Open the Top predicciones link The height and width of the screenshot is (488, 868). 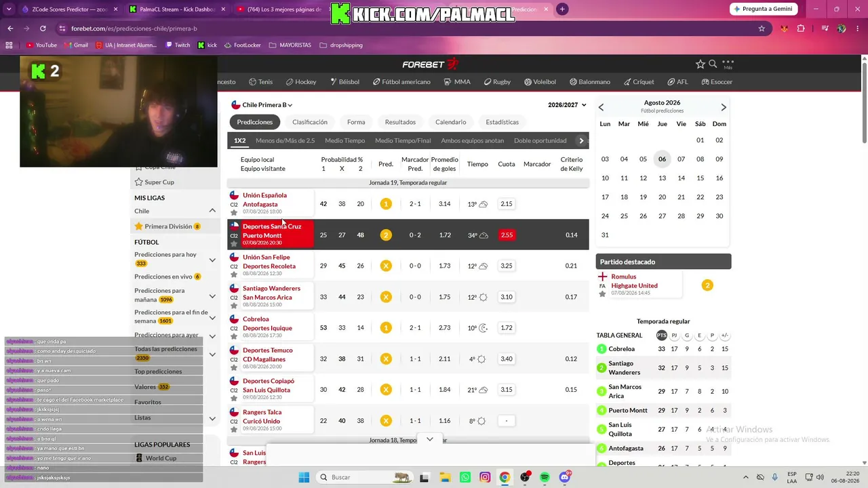[158, 371]
